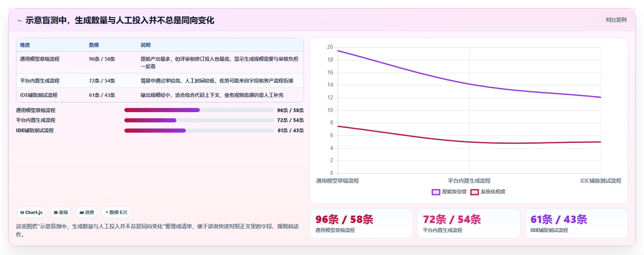This screenshot has height=255, width=644.
Task: Select the Chart.js tag pill
Action: pos(31,212)
